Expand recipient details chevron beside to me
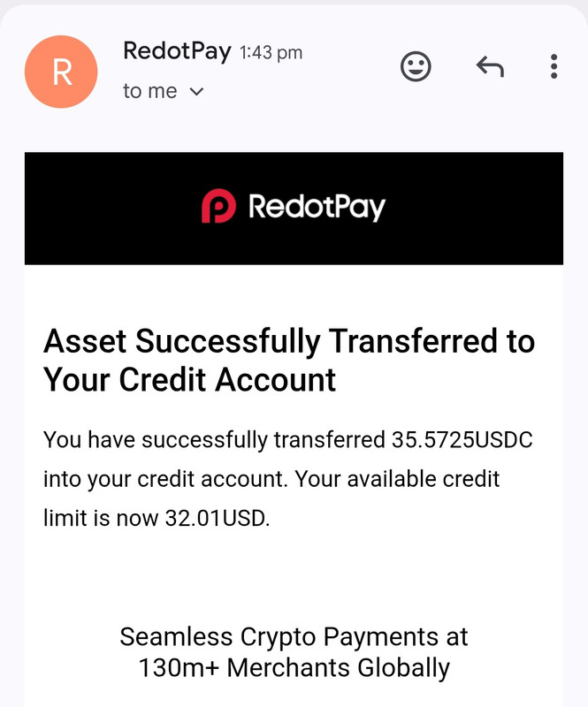588x707 pixels. 197,92
